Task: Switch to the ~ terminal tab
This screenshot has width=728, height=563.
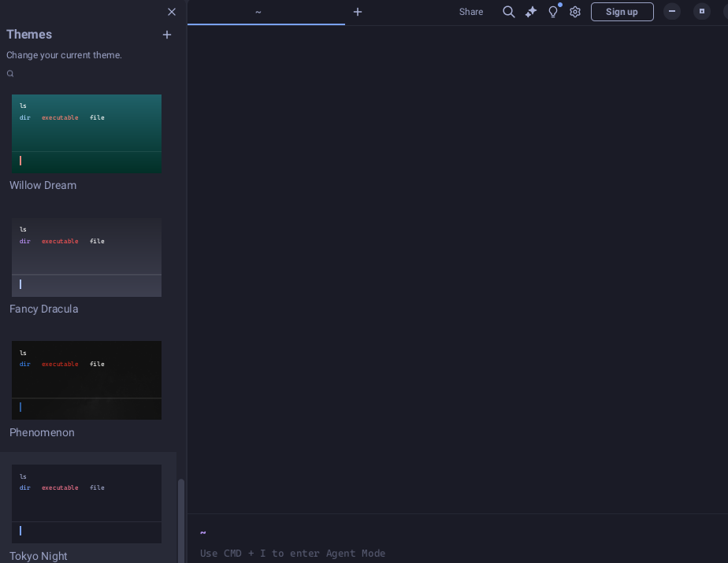Action: click(x=266, y=13)
